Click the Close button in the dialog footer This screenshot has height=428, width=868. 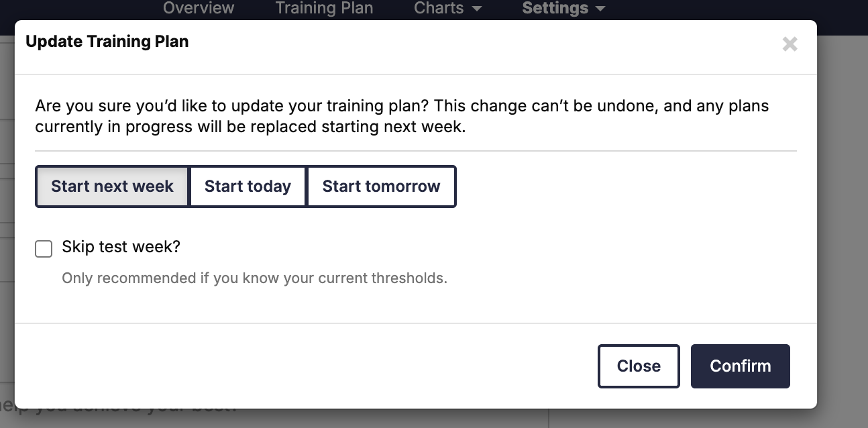coord(639,366)
